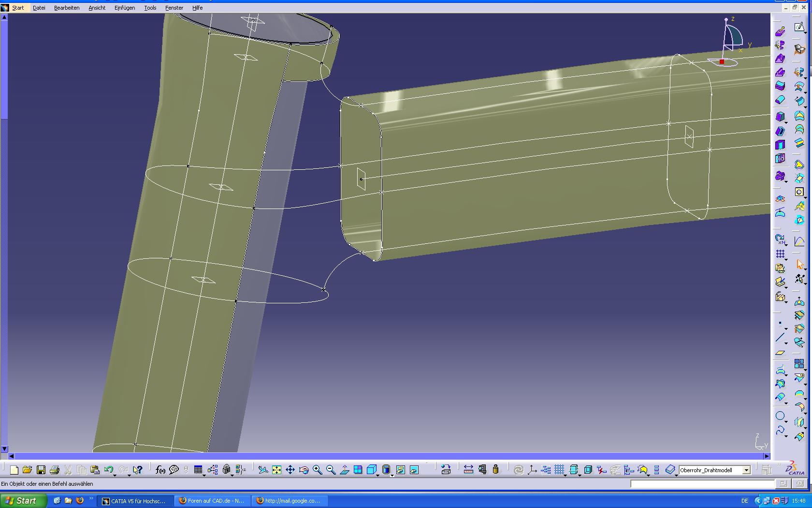The height and width of the screenshot is (508, 812).
Task: Click the Measure Inertia weight icon
Action: (495, 470)
